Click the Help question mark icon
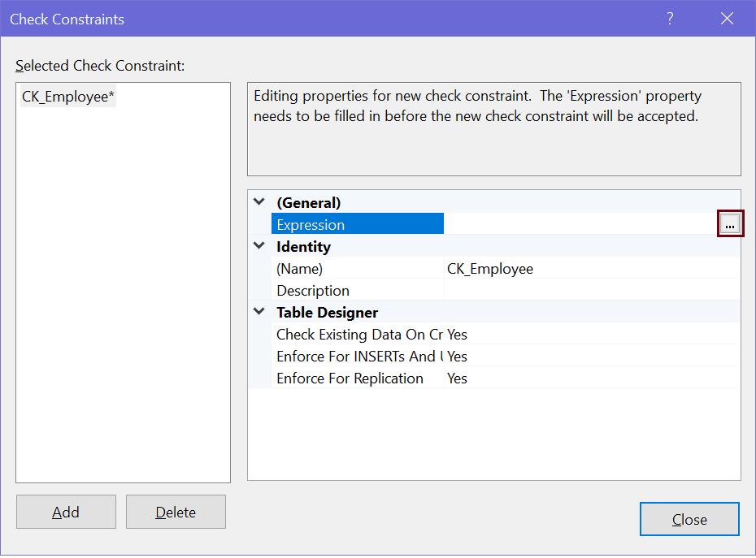756x558 pixels. click(x=669, y=18)
